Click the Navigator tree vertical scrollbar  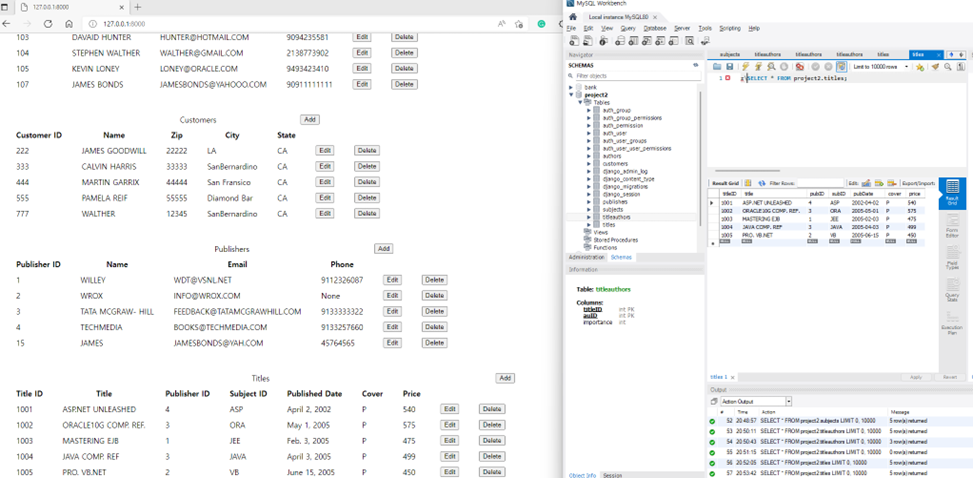[x=702, y=161]
